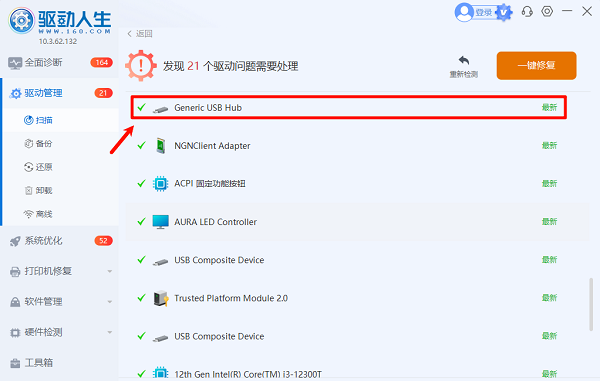Viewport: 600px width, 381px height.
Task: Click 最新 status for NGNClient Adapter
Action: point(549,145)
